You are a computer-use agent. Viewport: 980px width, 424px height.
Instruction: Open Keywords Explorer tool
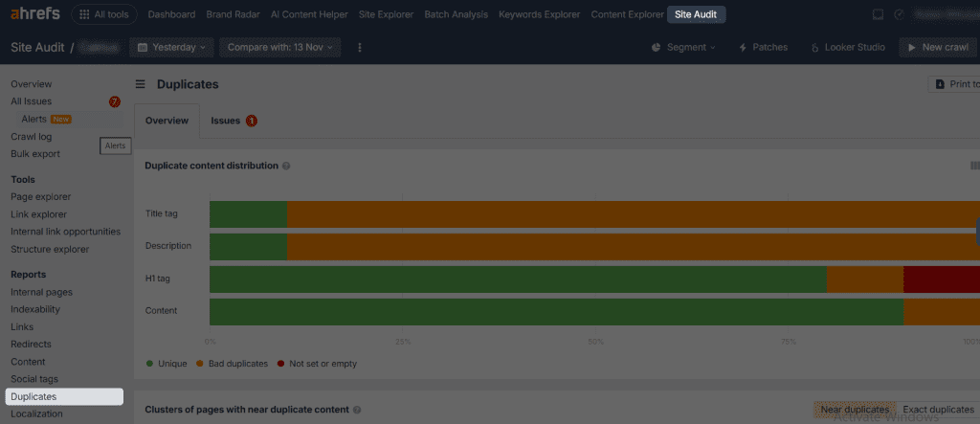pos(540,14)
